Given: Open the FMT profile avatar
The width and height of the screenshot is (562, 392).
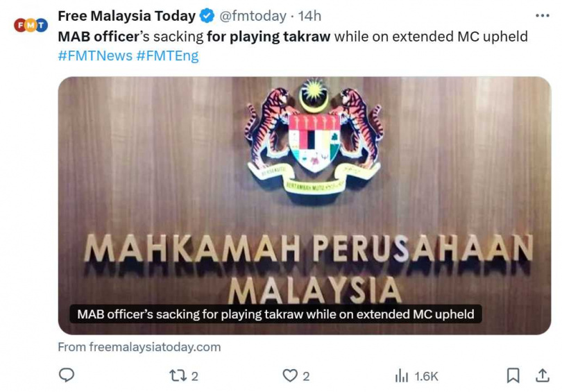Looking at the screenshot, I should [x=31, y=25].
